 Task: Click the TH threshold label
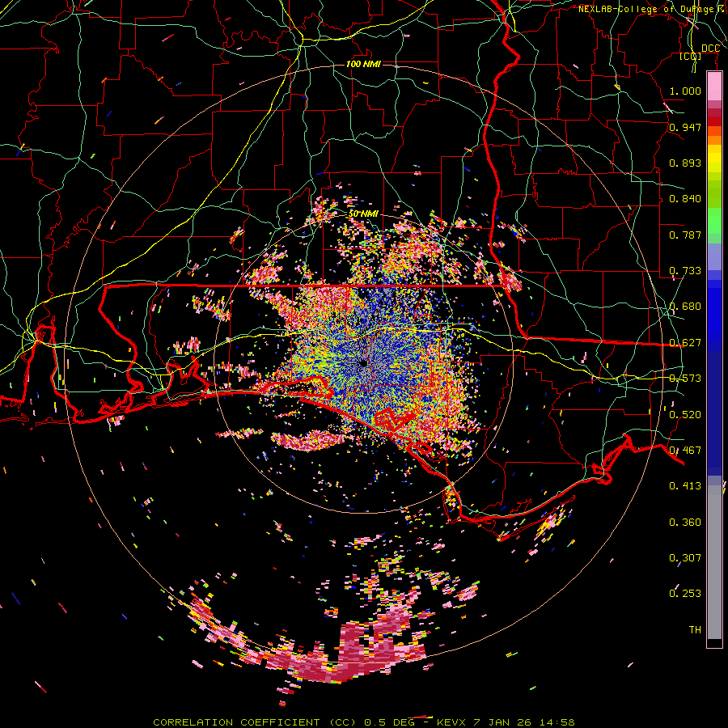point(695,630)
